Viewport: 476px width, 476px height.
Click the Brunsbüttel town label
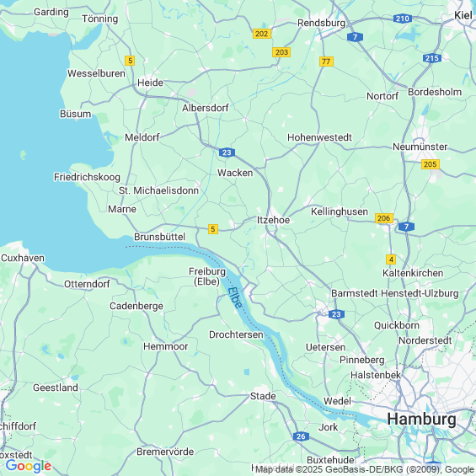coord(159,237)
